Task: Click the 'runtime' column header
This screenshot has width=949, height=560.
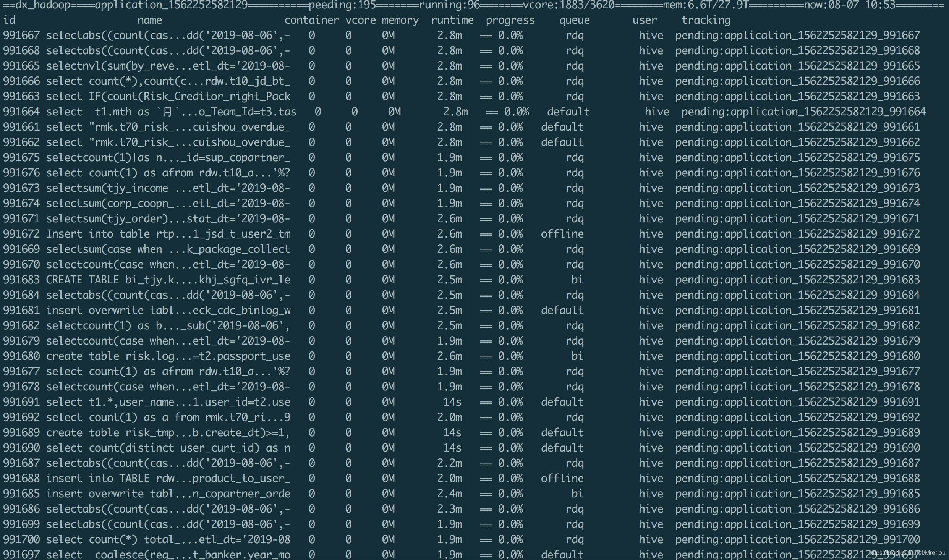Action: (452, 20)
